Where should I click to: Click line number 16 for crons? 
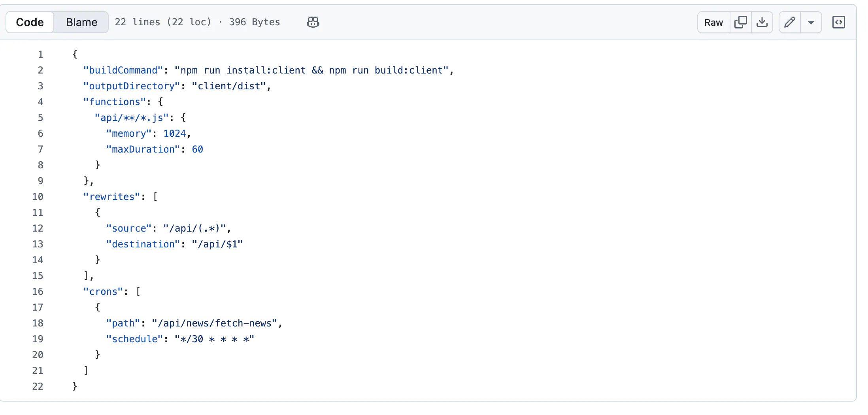(x=38, y=291)
